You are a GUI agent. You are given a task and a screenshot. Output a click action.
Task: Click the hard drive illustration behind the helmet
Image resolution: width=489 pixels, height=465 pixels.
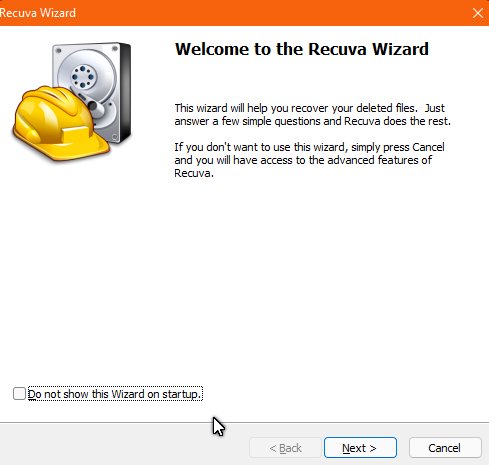point(92,92)
